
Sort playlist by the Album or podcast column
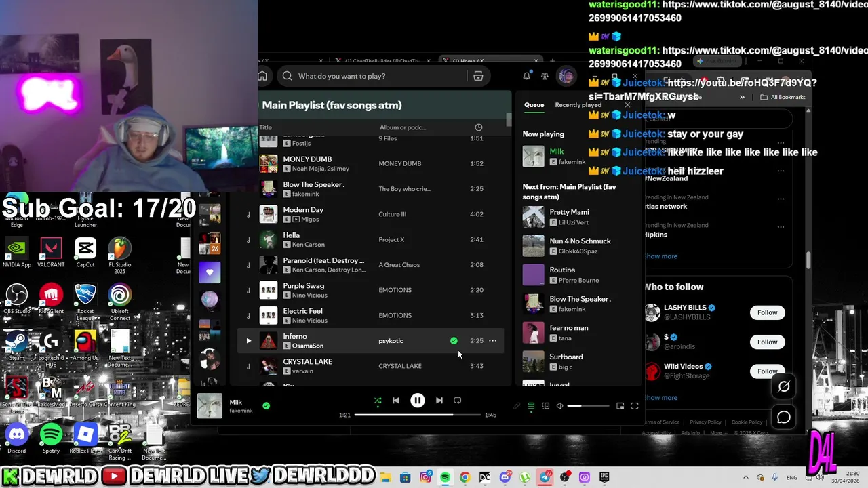(403, 127)
